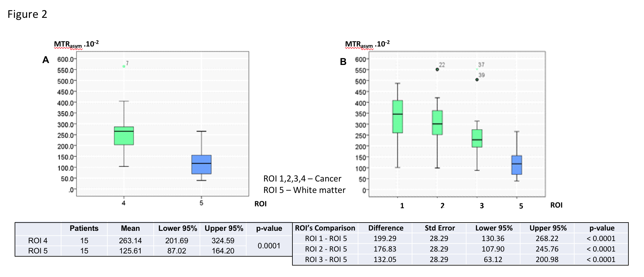Image resolution: width=644 pixels, height=277 pixels.
Task: Click the 'Std Error' column header
Action: tap(440, 228)
